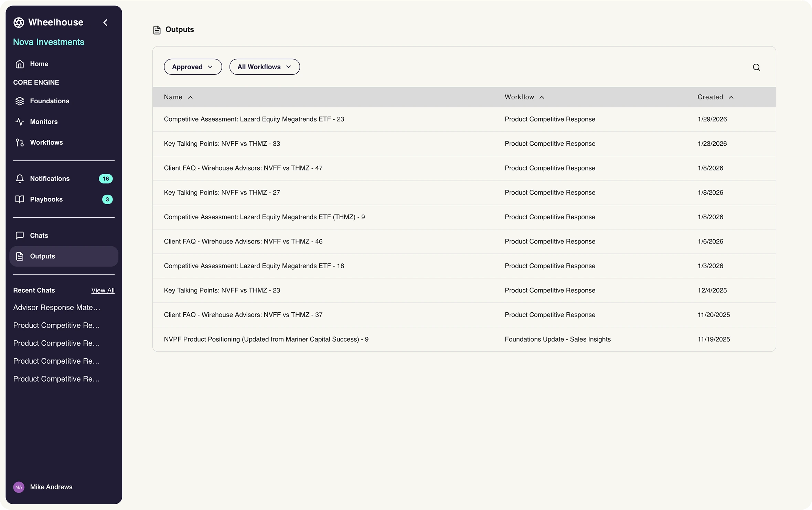
Task: Go to Chats in sidebar
Action: coord(39,236)
